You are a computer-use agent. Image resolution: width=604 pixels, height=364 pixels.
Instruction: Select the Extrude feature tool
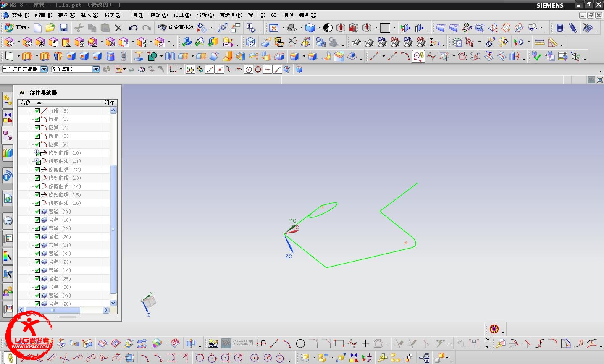tap(27, 56)
